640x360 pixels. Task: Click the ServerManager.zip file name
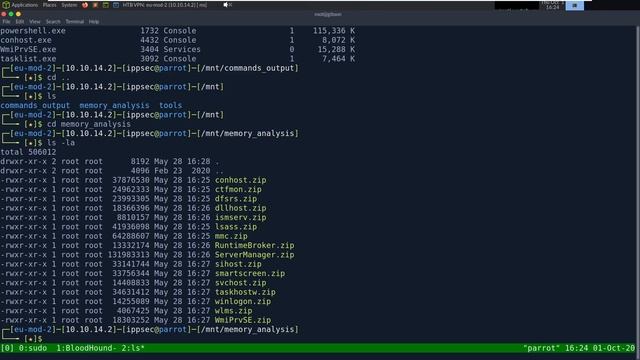point(254,255)
